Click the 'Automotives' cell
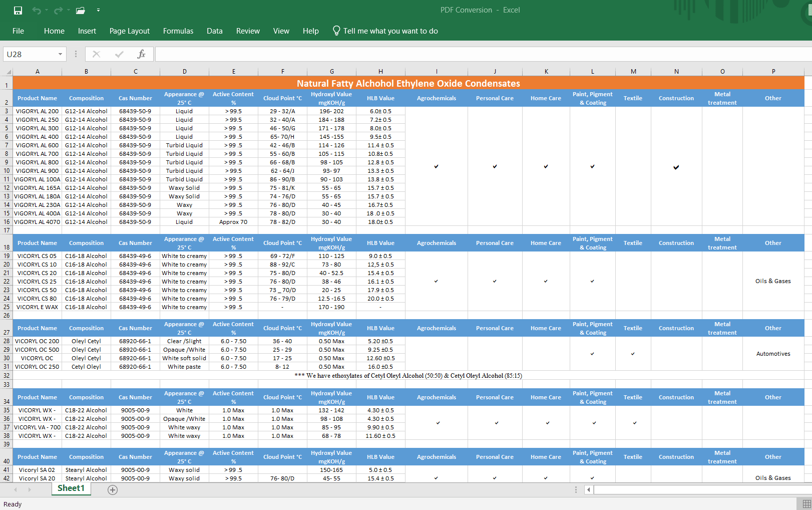Image resolution: width=812 pixels, height=510 pixels. (x=773, y=354)
